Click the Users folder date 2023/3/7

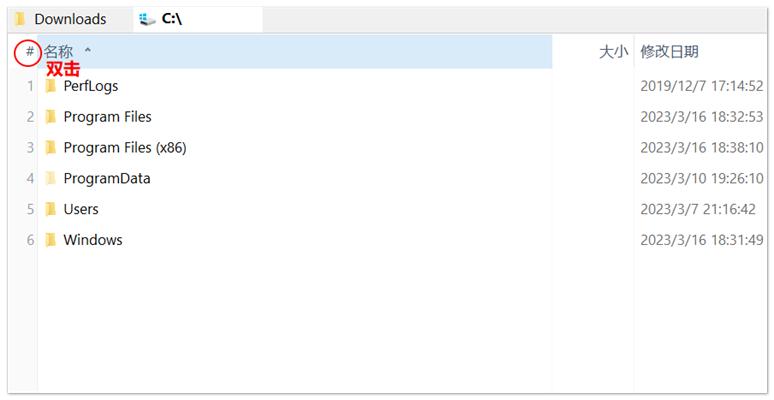click(x=701, y=209)
